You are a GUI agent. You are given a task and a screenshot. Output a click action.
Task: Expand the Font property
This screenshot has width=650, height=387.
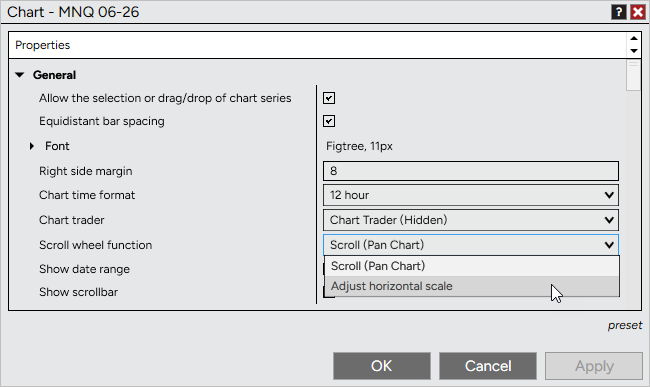32,146
